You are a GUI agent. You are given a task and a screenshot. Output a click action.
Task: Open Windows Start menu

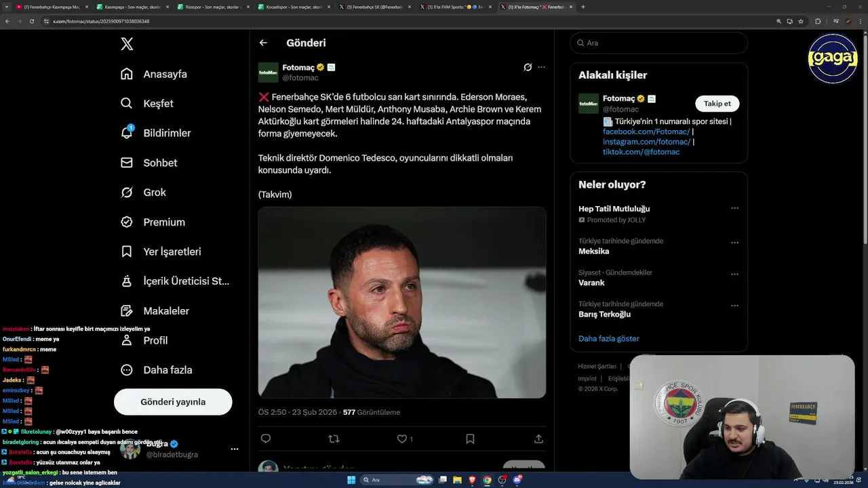(351, 480)
